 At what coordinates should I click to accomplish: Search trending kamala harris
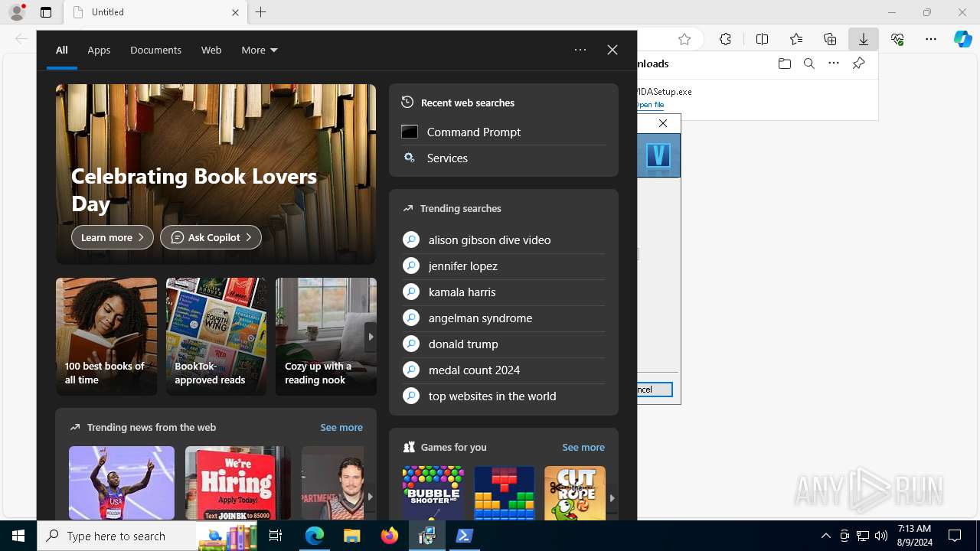(x=504, y=292)
